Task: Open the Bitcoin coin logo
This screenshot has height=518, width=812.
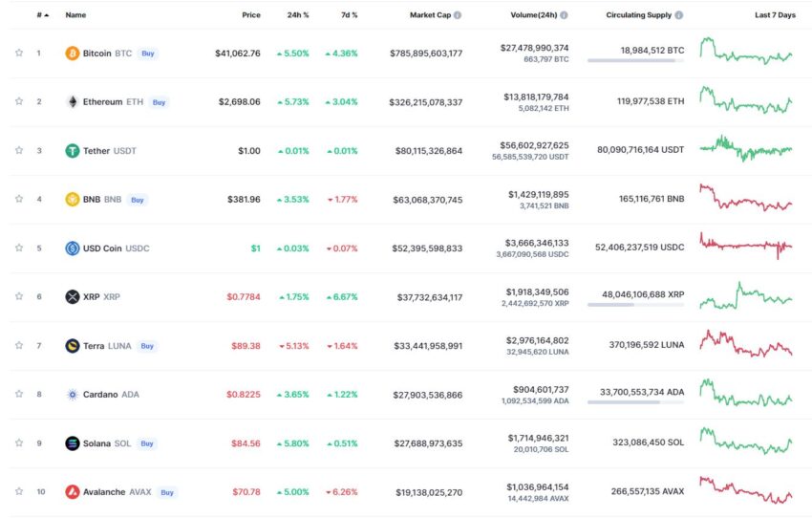Action: [x=72, y=54]
